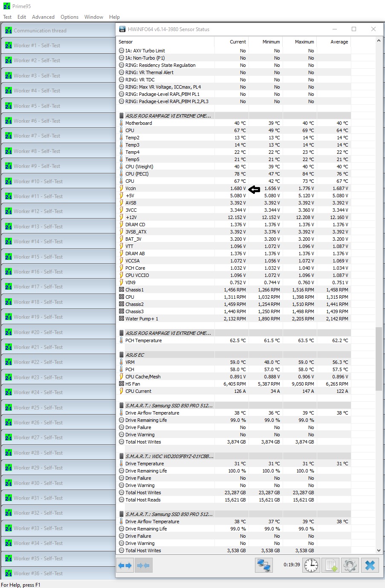Click the clock reset timer icon
Image resolution: width=385 pixels, height=588 pixels.
[x=311, y=565]
